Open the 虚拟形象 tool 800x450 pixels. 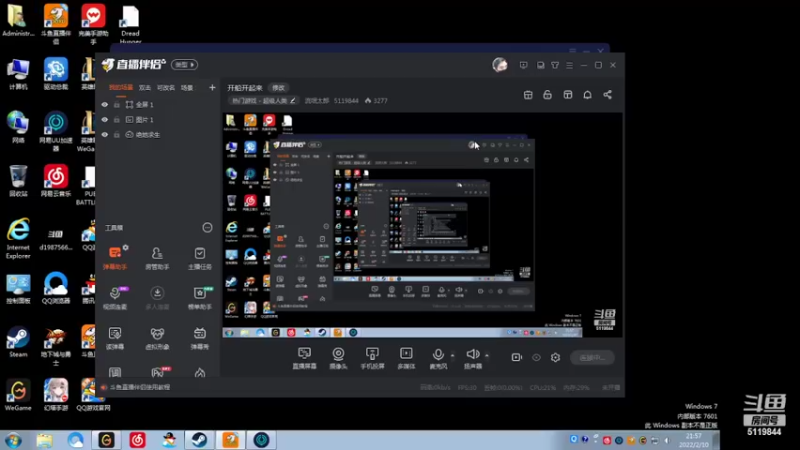tap(157, 337)
